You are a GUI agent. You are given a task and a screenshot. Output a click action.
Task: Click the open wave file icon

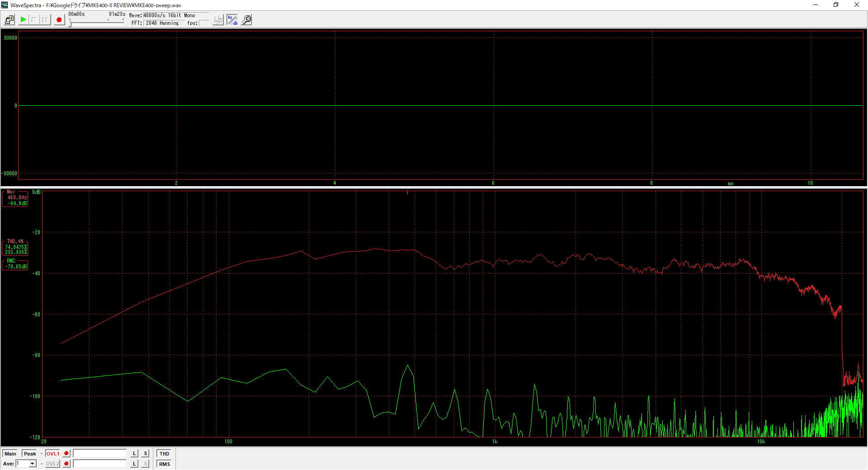(9, 20)
